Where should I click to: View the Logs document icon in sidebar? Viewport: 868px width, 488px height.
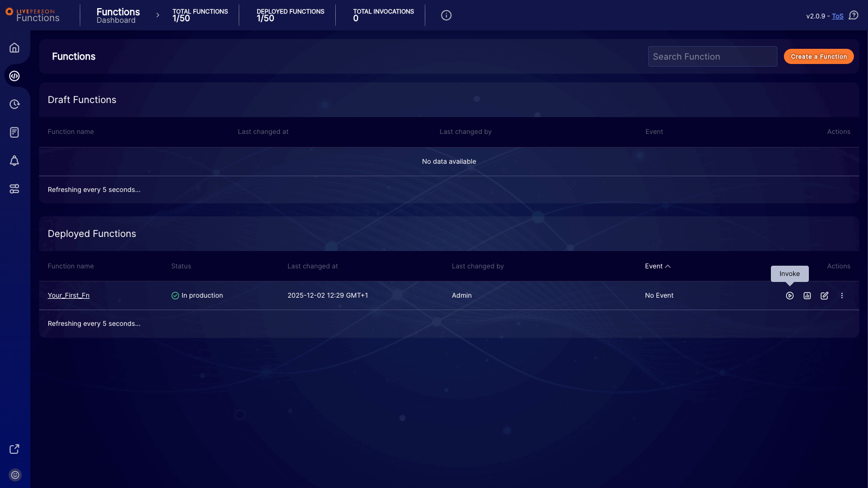tap(15, 132)
